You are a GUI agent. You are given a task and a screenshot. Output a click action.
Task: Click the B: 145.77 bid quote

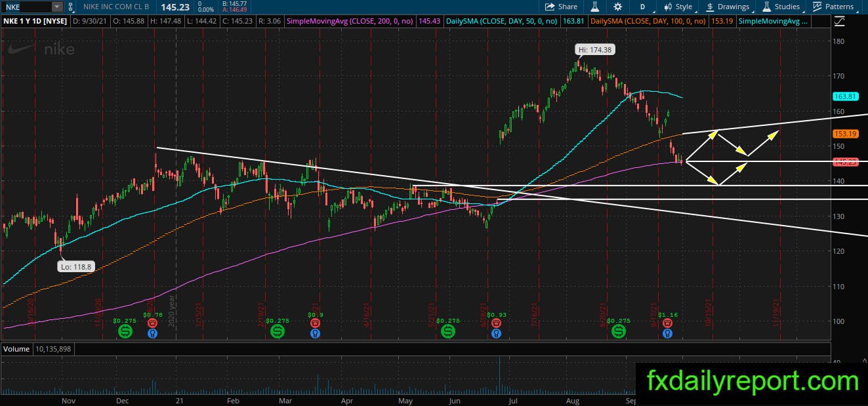(236, 3)
